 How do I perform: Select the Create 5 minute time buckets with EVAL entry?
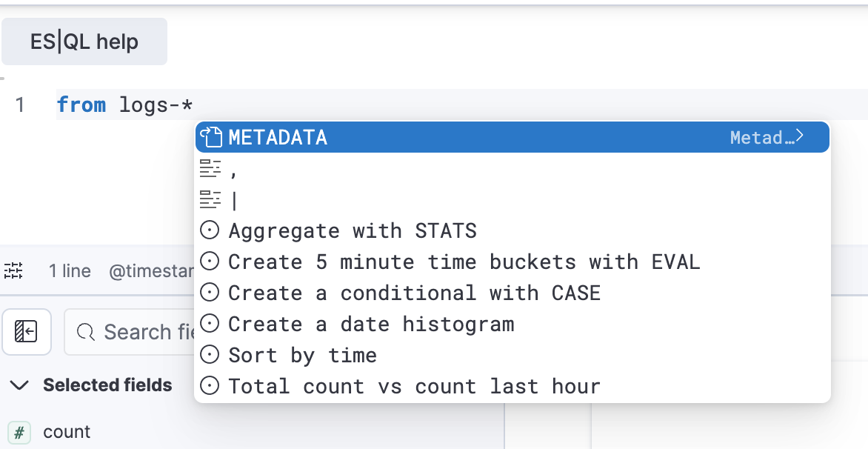[x=464, y=262]
